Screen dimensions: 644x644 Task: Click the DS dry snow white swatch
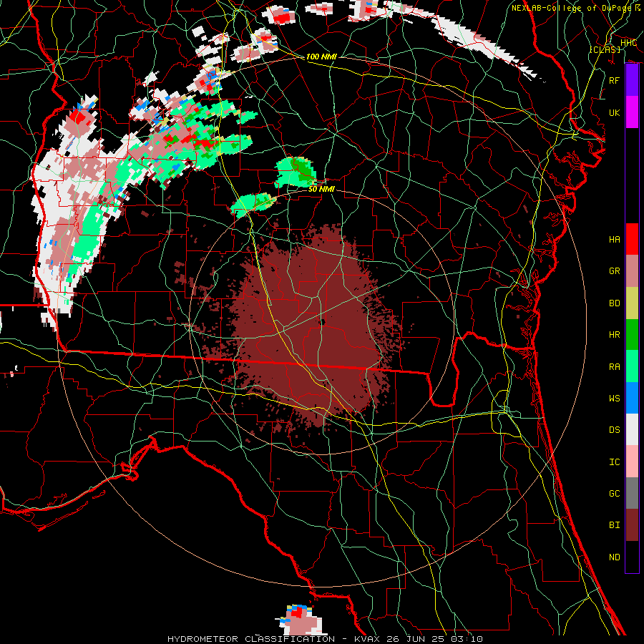click(x=632, y=429)
